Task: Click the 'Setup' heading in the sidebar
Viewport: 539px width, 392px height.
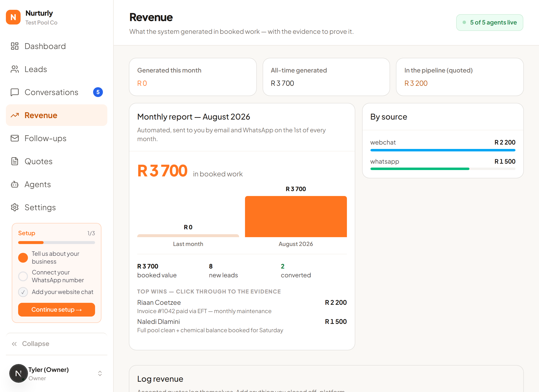Action: 27,233
